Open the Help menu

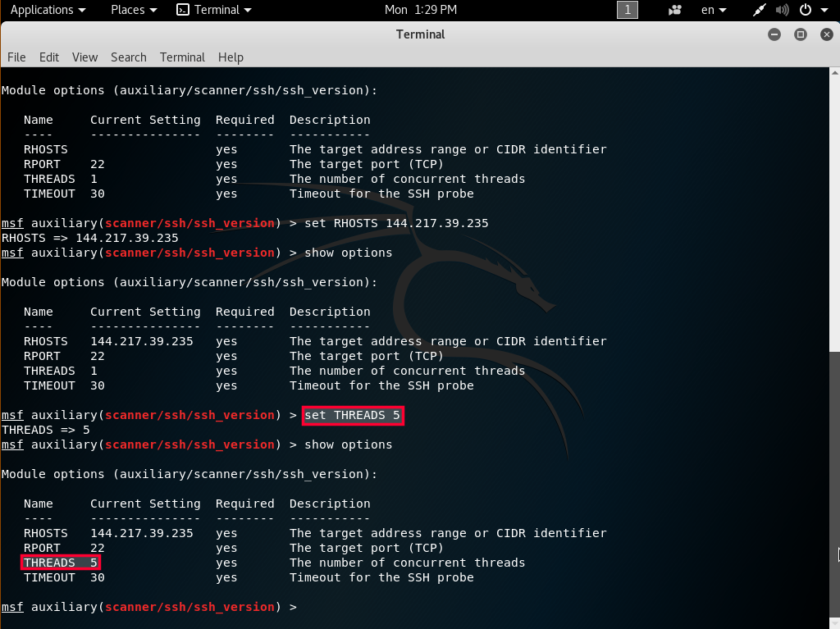click(x=231, y=57)
